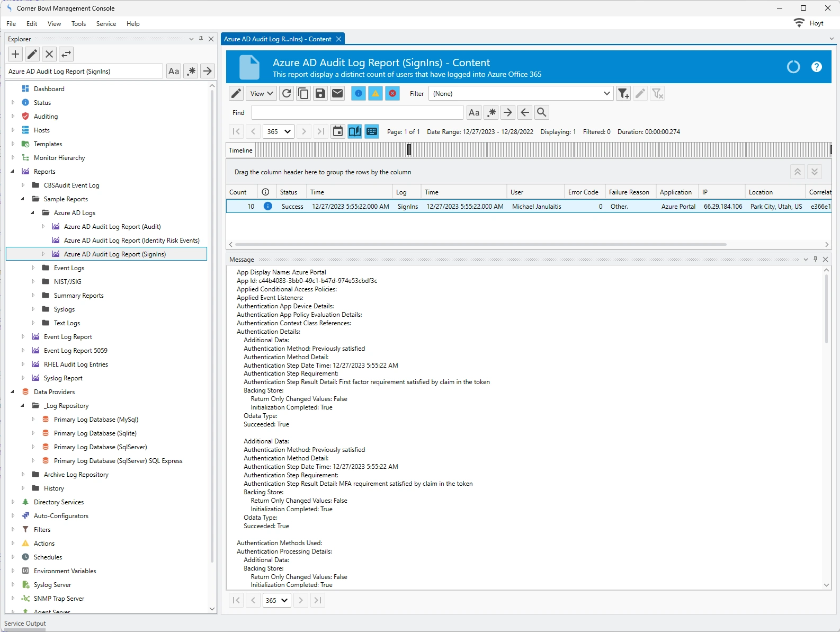The image size is (840, 632).
Task: Select the Azure AD Audit Log content tab
Action: [x=278, y=39]
